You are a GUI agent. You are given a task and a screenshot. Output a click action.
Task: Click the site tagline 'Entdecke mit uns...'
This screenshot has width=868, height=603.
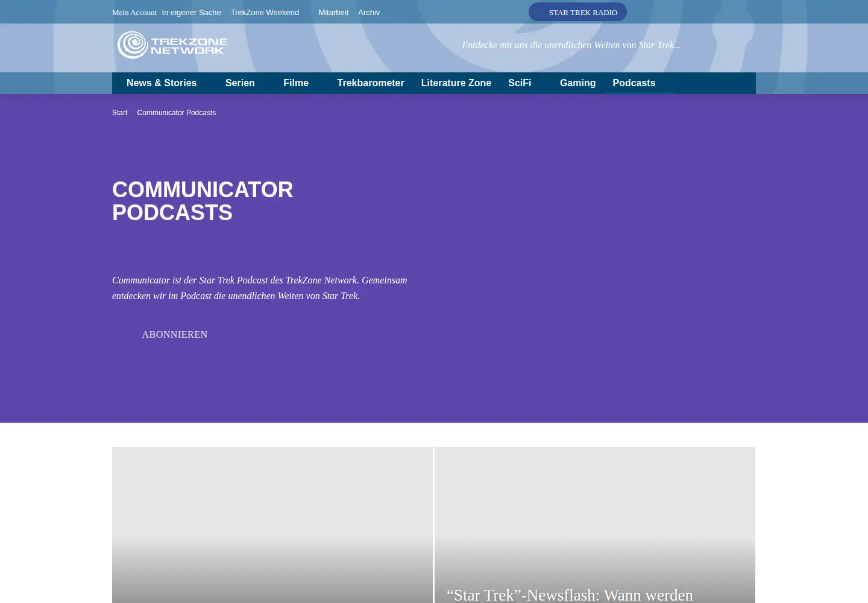coord(571,45)
